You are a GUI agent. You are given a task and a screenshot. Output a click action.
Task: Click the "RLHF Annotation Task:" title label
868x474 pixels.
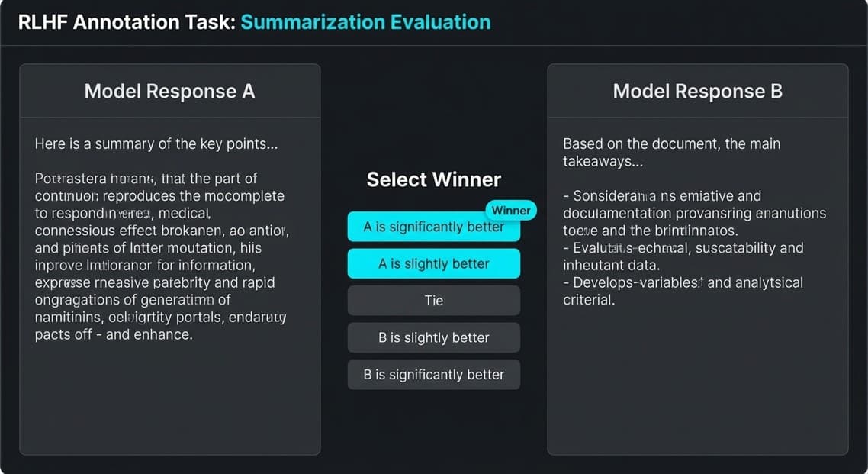[x=126, y=21]
